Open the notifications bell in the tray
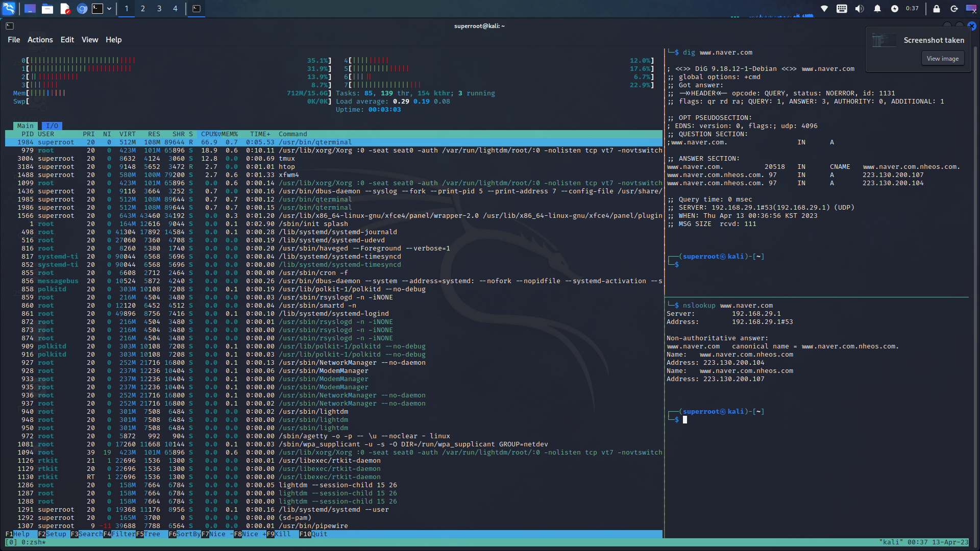Image resolution: width=980 pixels, height=551 pixels. point(876,9)
